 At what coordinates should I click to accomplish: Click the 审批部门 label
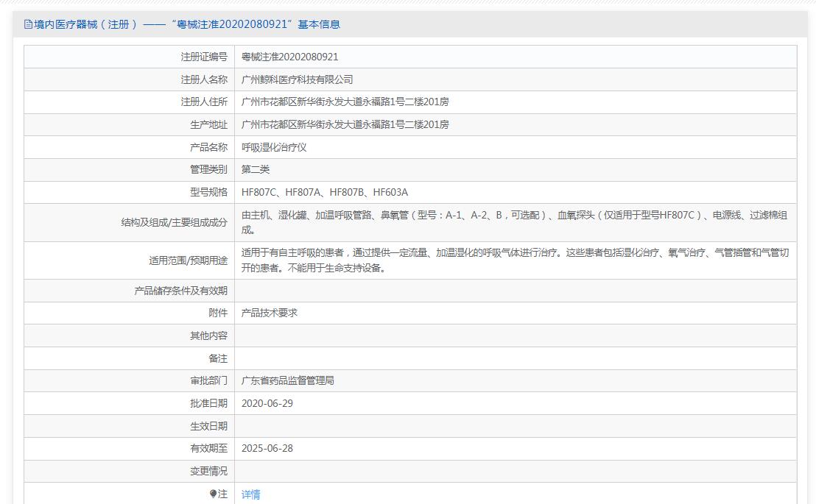click(x=208, y=380)
